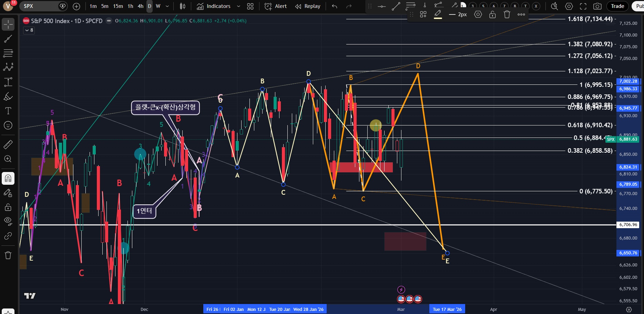Open the line color pencil swatch
Image resolution: width=644 pixels, height=314 pixels.
438,14
